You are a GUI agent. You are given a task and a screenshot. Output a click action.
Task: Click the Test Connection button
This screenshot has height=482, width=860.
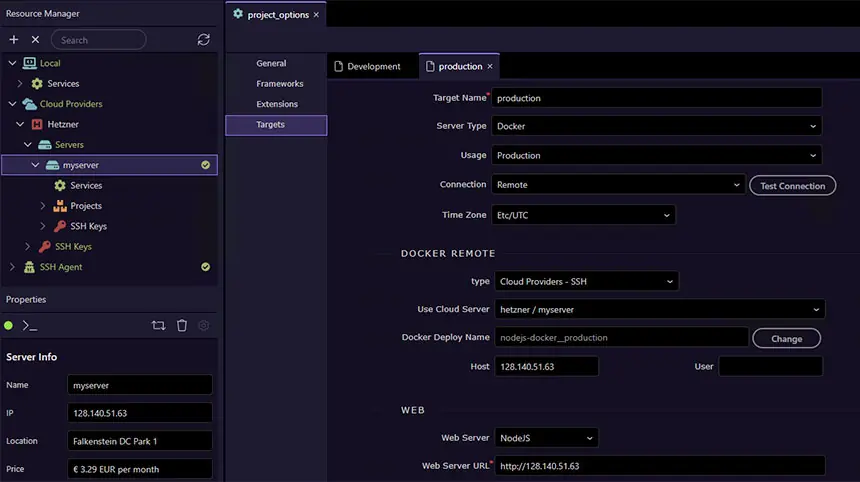pyautogui.click(x=792, y=185)
